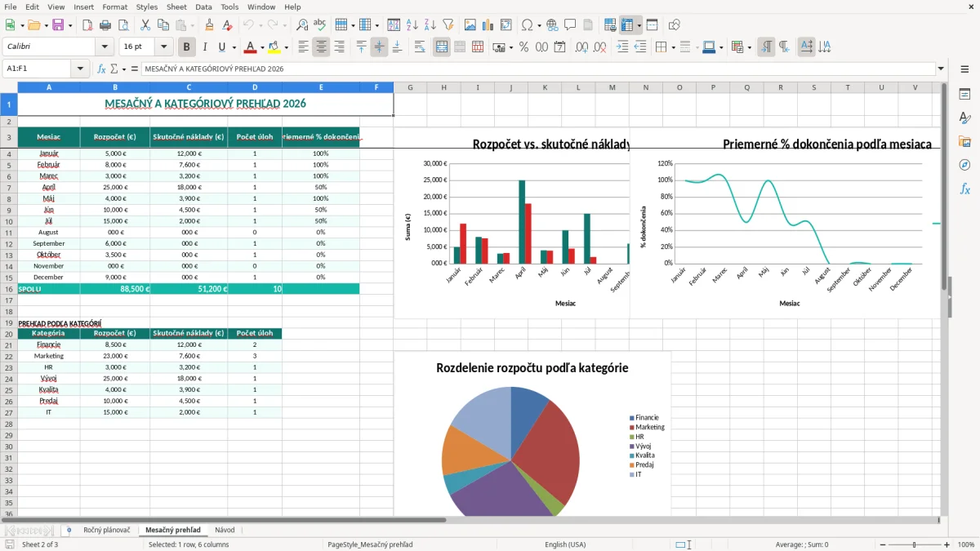Click inside the formula input line
The image size is (980, 551).
pos(537,69)
